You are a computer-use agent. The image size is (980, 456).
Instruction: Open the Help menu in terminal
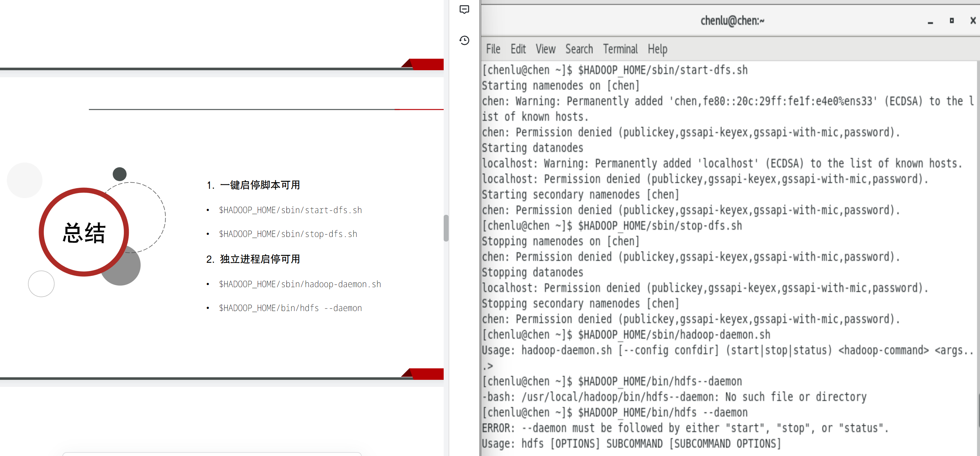(x=657, y=49)
